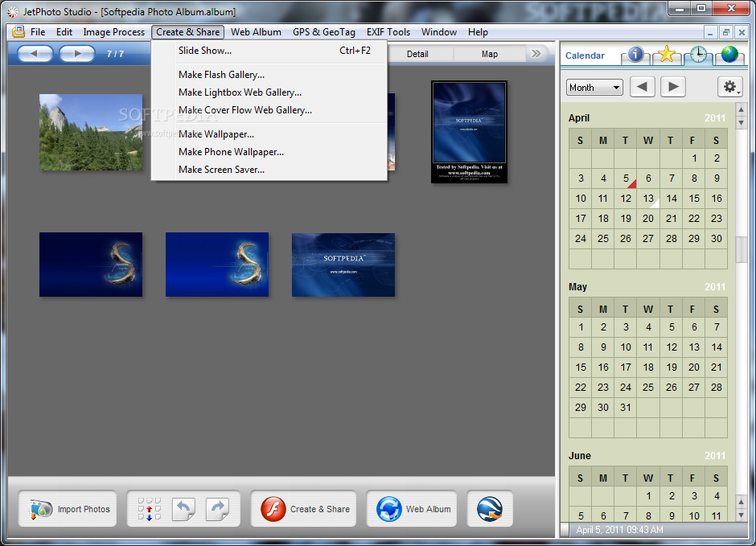Click the sort photos arrangement icon
This screenshot has width=756, height=546.
(x=149, y=509)
